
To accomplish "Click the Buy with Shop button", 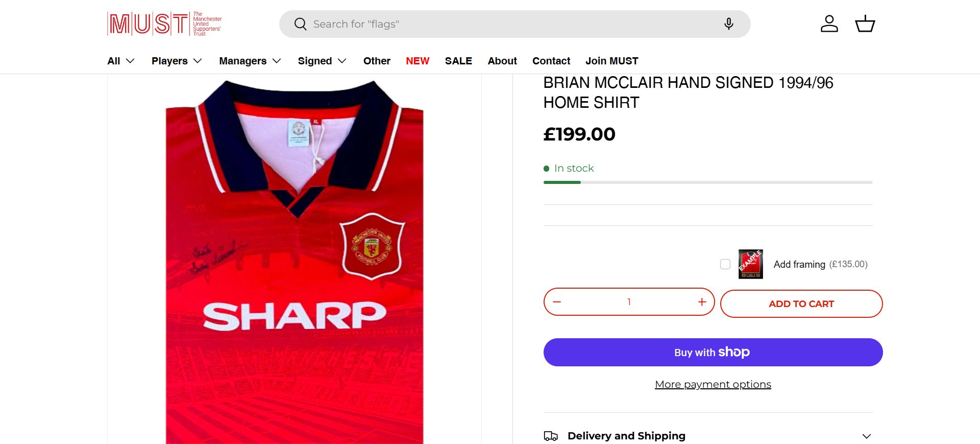I will pos(713,352).
